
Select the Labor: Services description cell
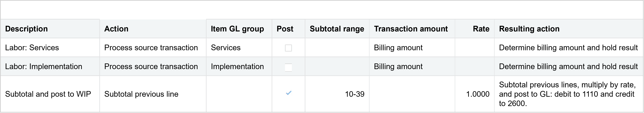(32, 47)
